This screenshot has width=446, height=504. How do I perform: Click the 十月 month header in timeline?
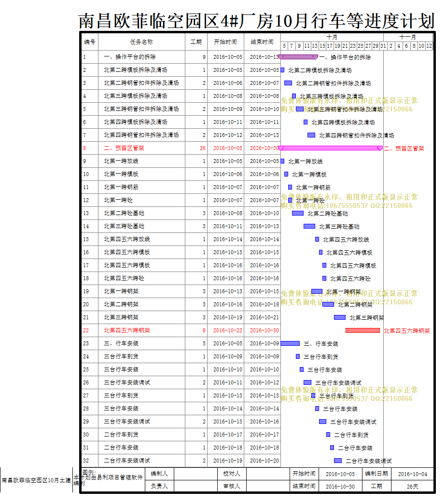[332, 37]
